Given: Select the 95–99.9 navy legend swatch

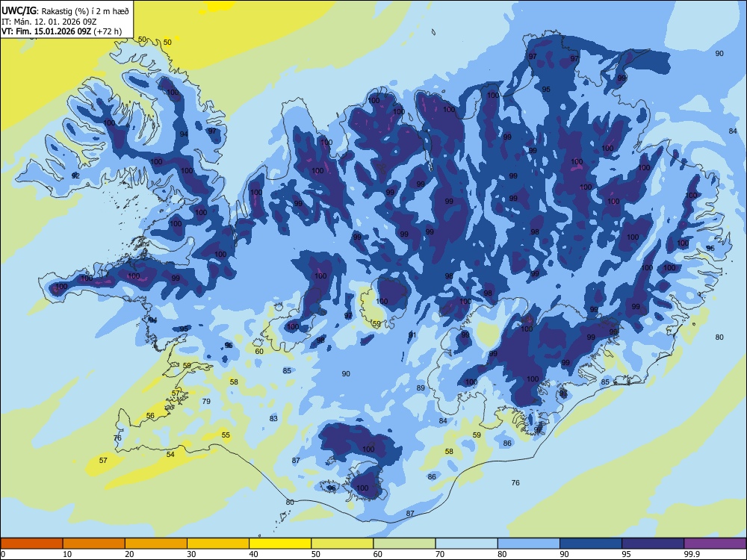Looking at the screenshot, I should [x=653, y=544].
